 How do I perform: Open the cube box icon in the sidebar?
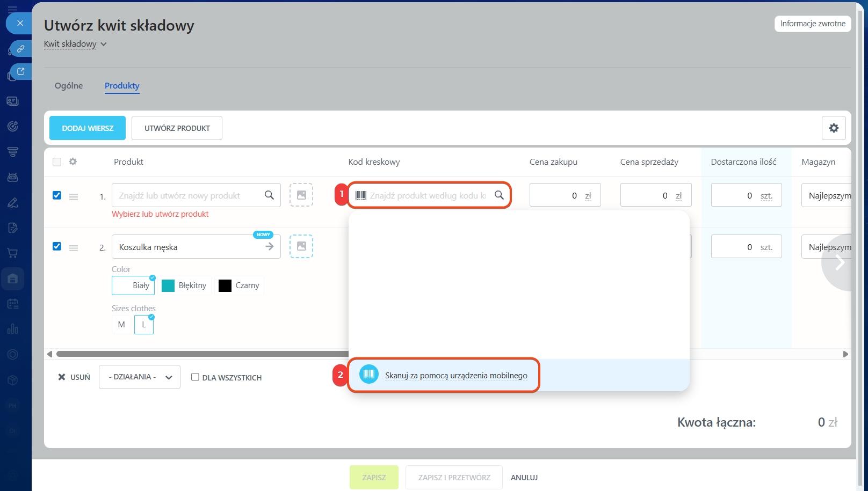13,380
